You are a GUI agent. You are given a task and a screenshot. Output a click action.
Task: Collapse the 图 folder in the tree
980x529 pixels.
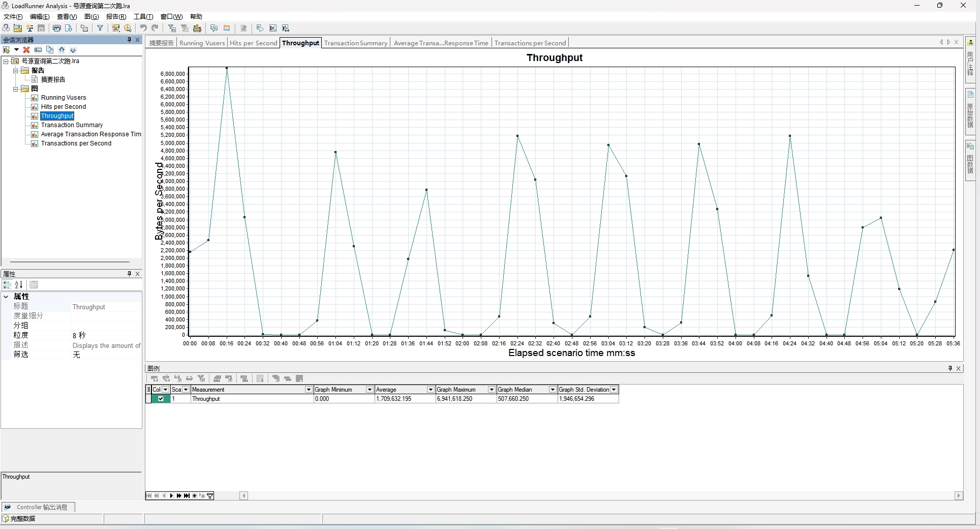pos(16,89)
